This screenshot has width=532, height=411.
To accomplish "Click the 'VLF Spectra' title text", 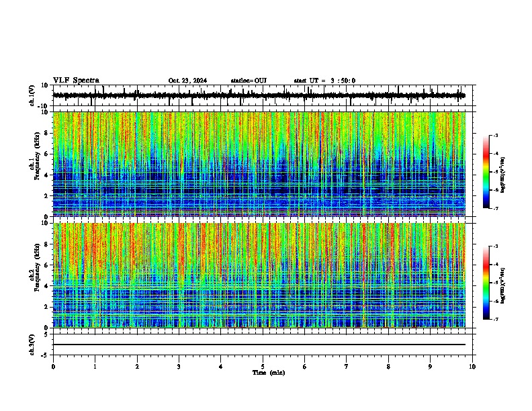I will 76,81.
